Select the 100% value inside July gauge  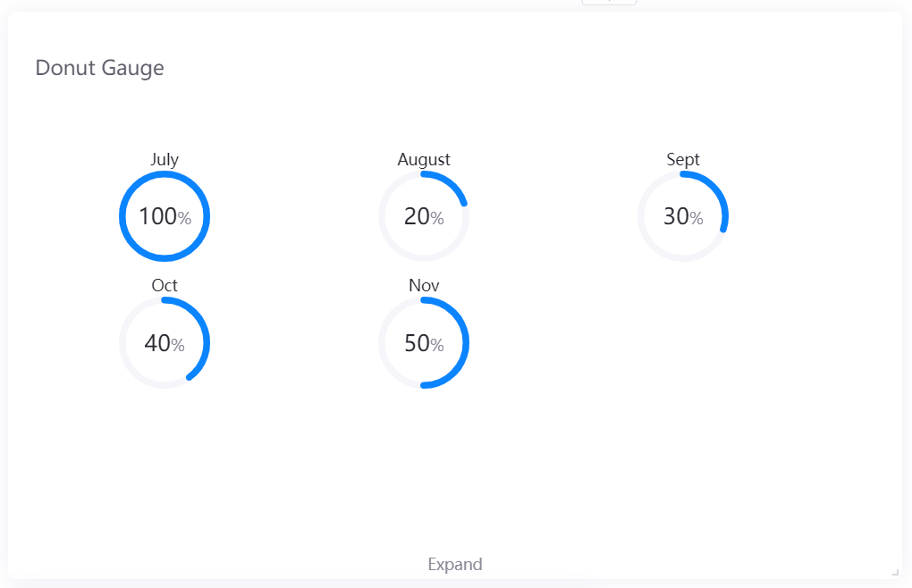coord(165,216)
